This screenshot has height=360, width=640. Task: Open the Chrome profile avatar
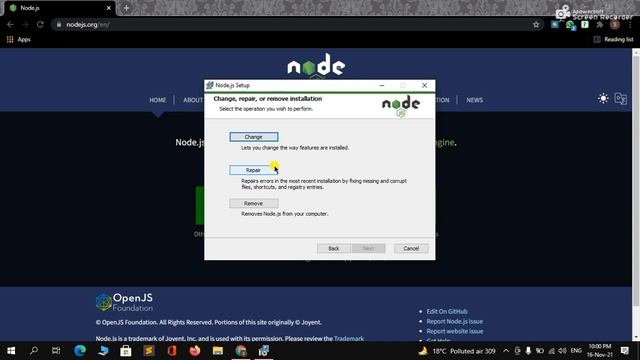(615, 24)
